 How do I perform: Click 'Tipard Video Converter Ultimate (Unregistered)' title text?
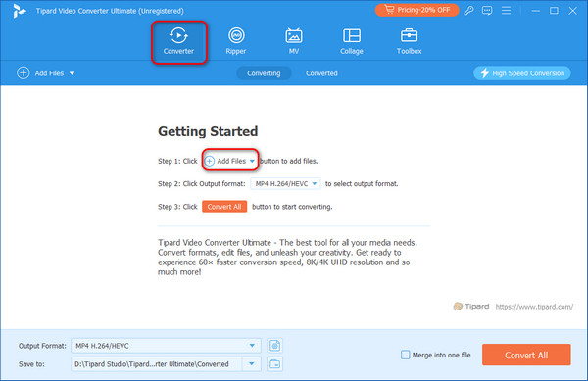(x=110, y=11)
